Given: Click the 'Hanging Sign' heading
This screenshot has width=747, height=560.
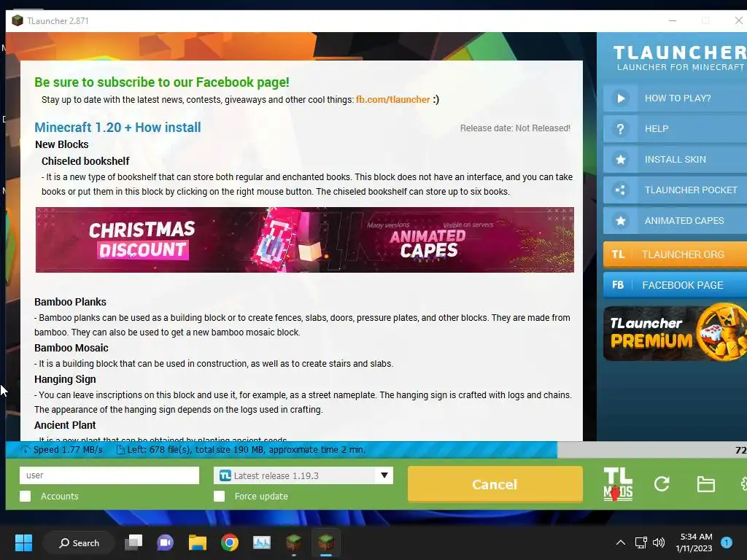Looking at the screenshot, I should click(65, 379).
